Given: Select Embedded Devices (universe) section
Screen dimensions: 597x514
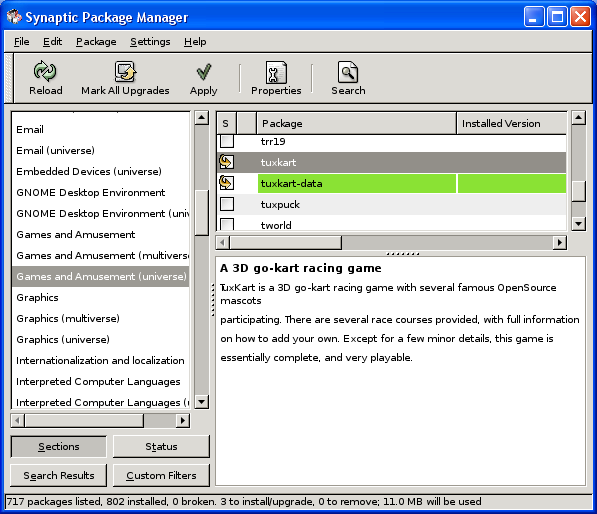Looking at the screenshot, I should [101, 171].
